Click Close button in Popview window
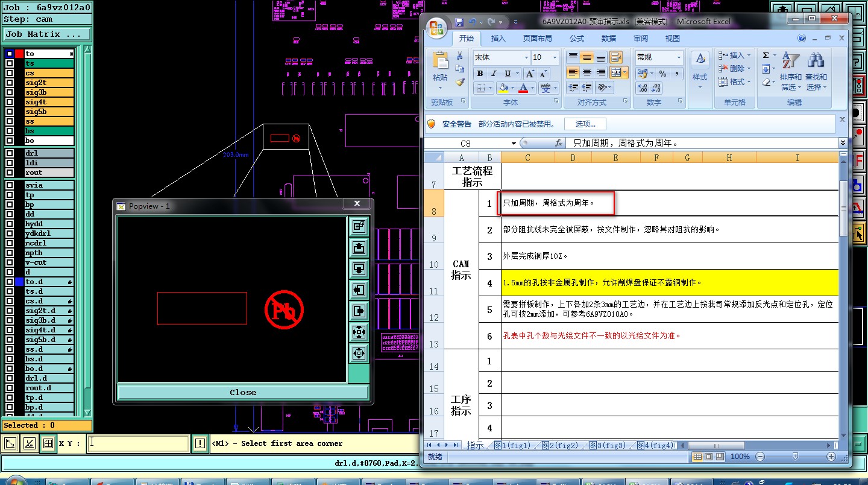The image size is (868, 485). coord(243,392)
